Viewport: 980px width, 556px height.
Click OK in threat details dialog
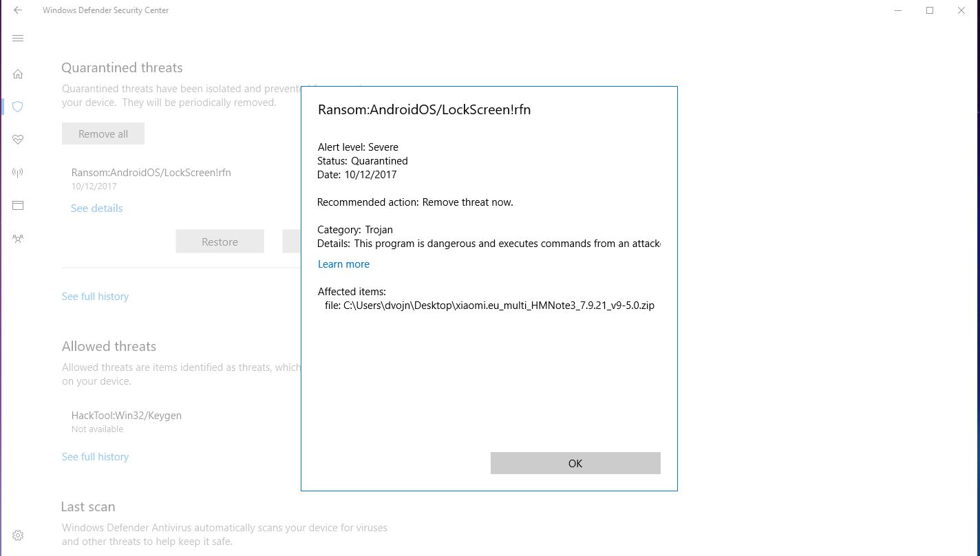click(x=575, y=463)
